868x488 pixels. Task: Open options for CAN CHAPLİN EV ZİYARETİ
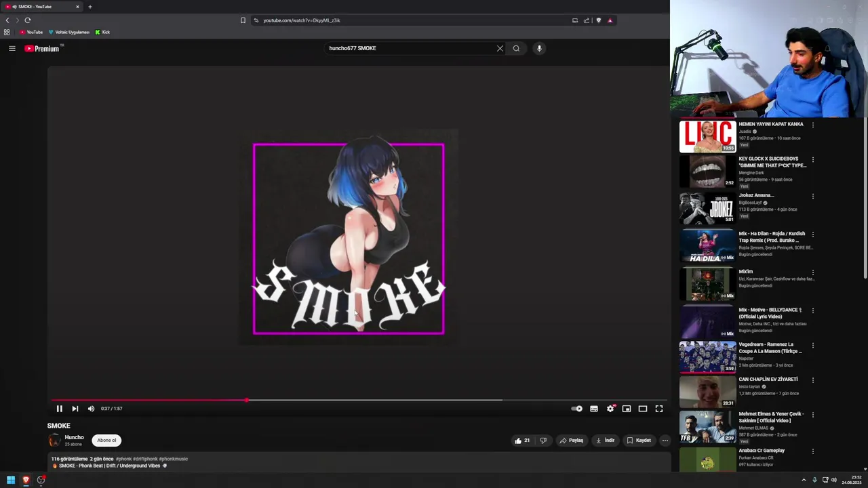[813, 380]
